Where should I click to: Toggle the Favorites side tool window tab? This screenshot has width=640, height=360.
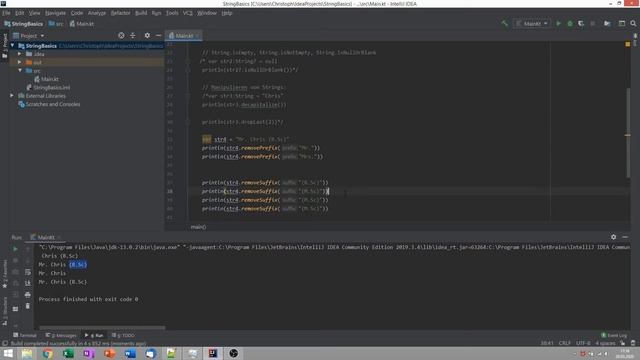click(x=5, y=273)
